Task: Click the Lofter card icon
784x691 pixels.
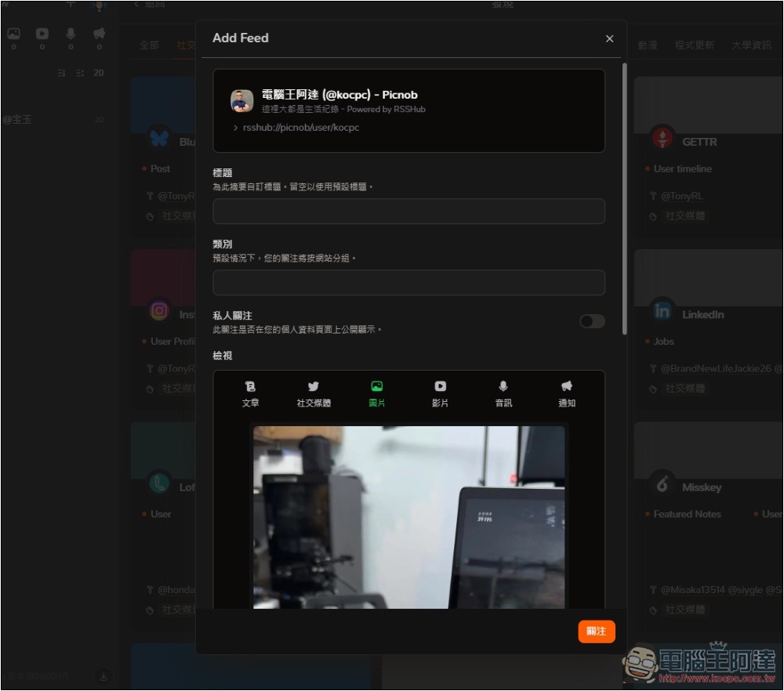Action: (x=159, y=483)
